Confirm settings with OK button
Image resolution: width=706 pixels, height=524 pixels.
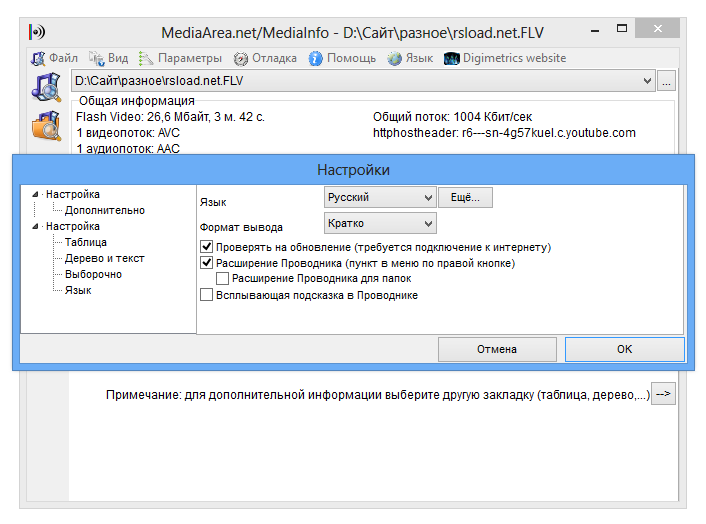[625, 349]
